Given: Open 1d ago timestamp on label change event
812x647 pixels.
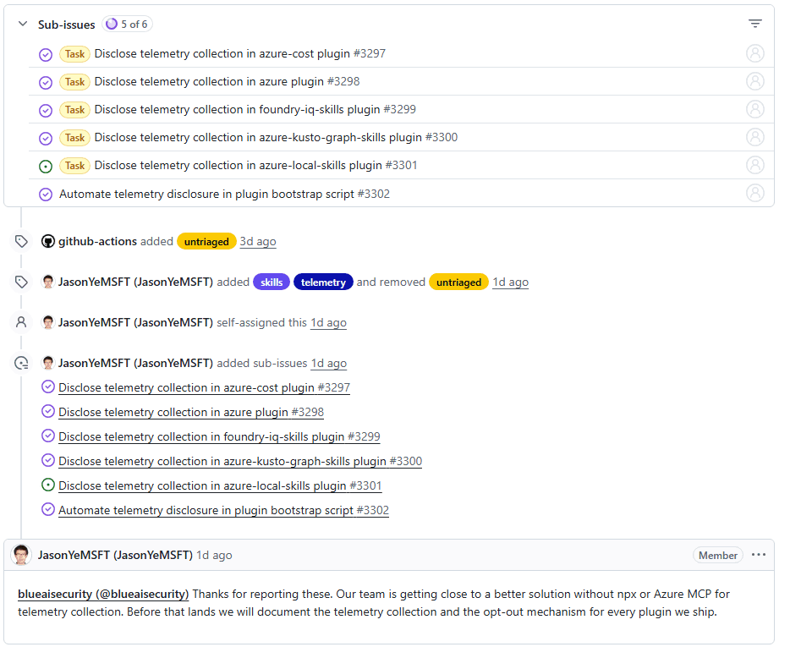Looking at the screenshot, I should coord(511,282).
